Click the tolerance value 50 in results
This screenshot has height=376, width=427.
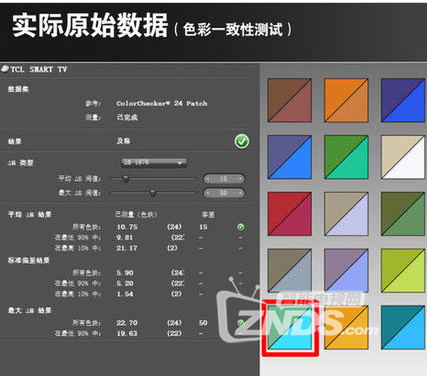tap(203, 323)
